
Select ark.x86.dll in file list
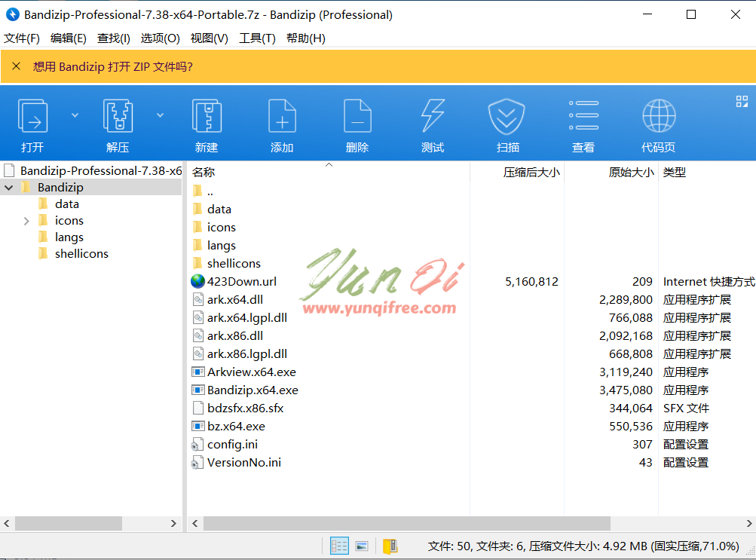235,336
